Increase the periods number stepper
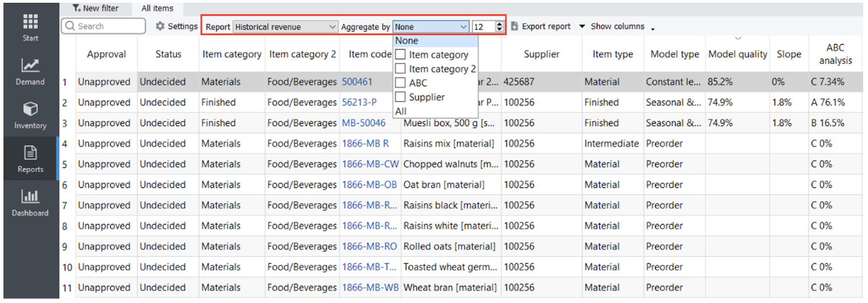The image size is (868, 303). pyautogui.click(x=499, y=24)
